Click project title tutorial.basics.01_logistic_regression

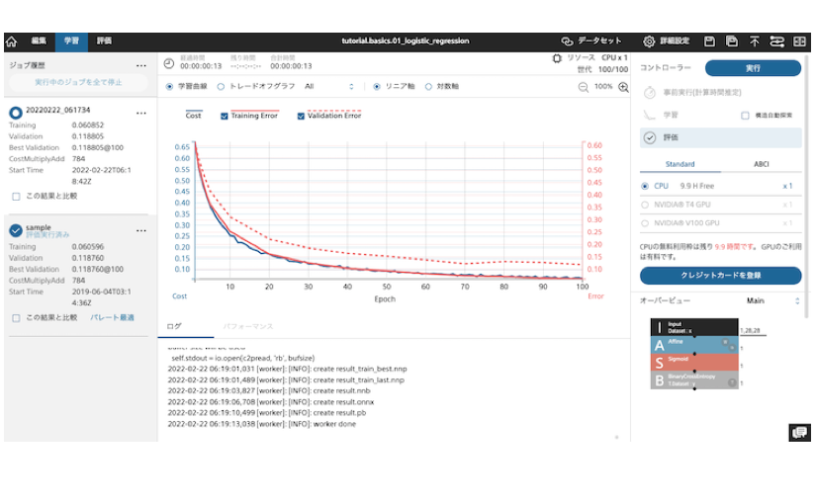[405, 42]
